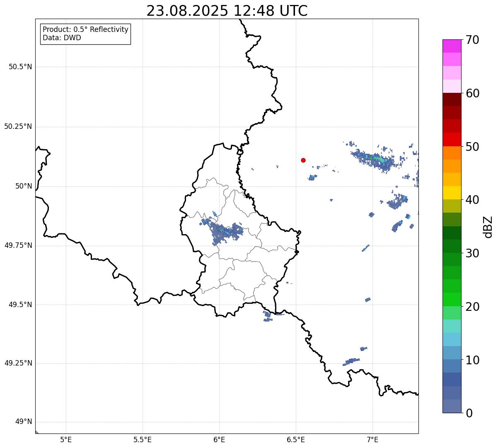498x448 pixels.
Task: Click the colorbar 0 tick label
Action: tap(469, 413)
